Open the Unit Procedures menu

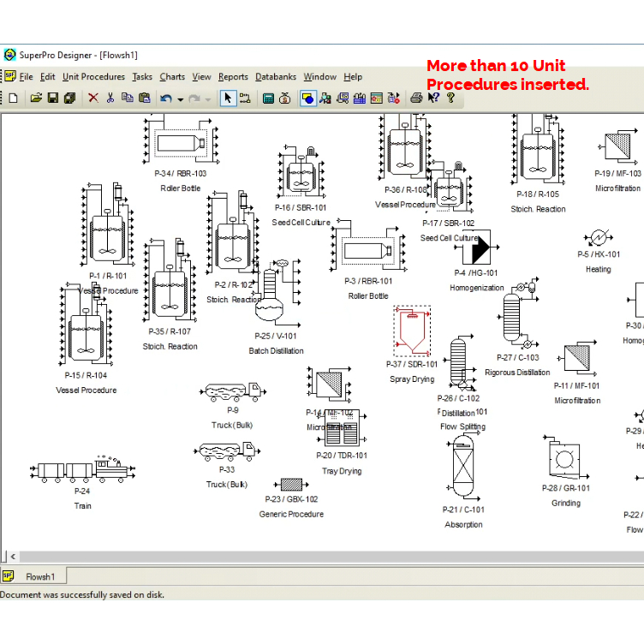click(93, 77)
